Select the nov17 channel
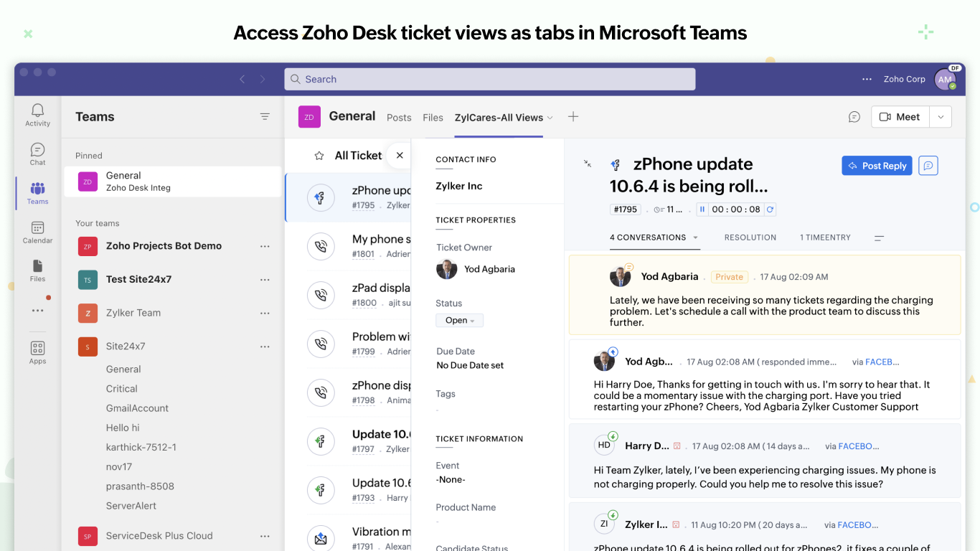The height and width of the screenshot is (551, 980). pyautogui.click(x=119, y=466)
